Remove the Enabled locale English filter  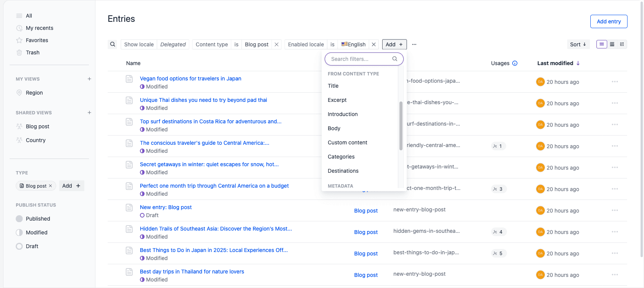coord(374,44)
